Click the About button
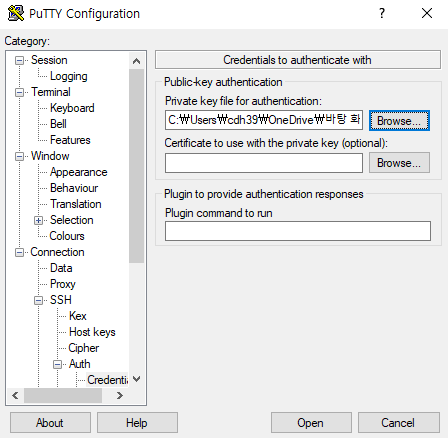448x438 pixels. click(50, 423)
